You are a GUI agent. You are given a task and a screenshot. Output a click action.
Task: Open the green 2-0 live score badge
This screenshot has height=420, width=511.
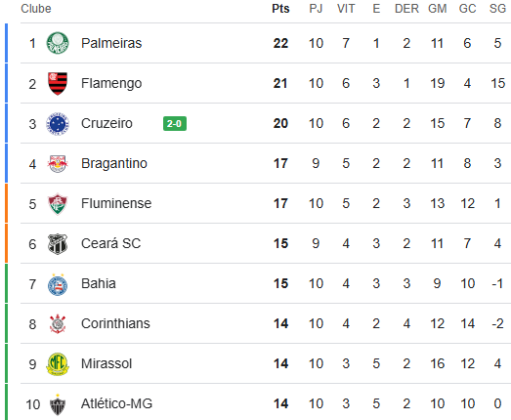pos(175,123)
